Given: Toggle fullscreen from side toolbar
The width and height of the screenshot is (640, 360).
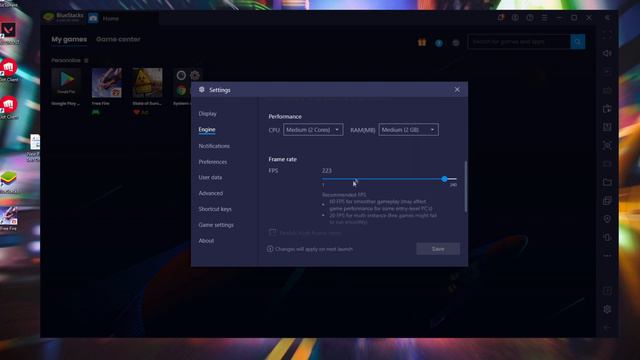Looking at the screenshot, I should click(607, 35).
